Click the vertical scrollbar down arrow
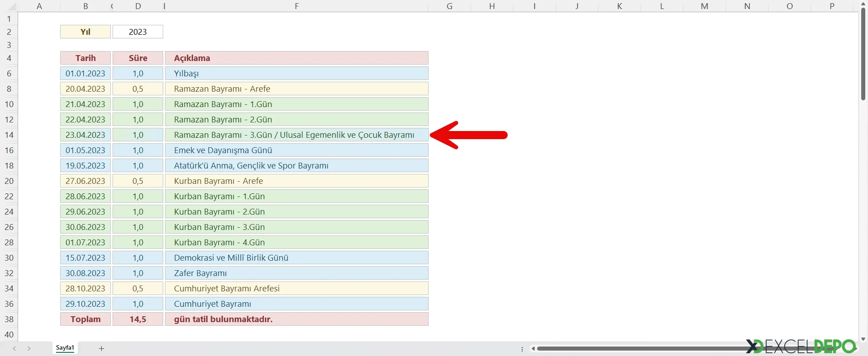 point(863,339)
